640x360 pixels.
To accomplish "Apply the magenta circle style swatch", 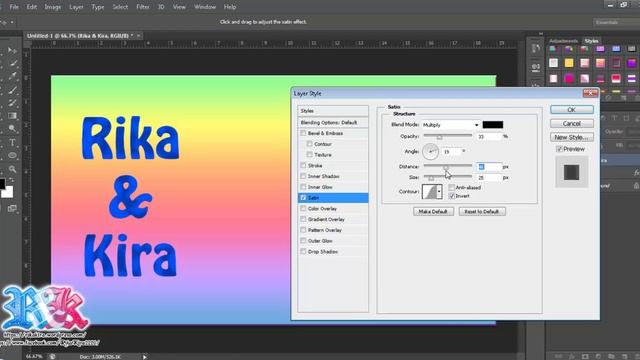I will point(569,78).
